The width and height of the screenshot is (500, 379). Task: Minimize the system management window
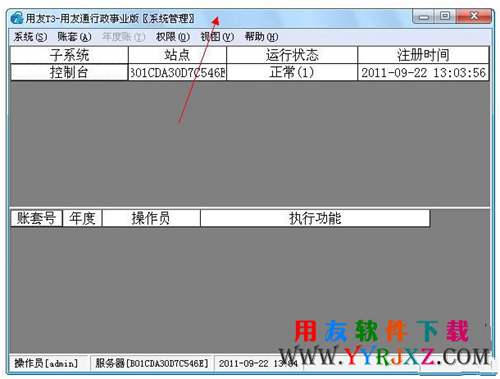click(423, 16)
